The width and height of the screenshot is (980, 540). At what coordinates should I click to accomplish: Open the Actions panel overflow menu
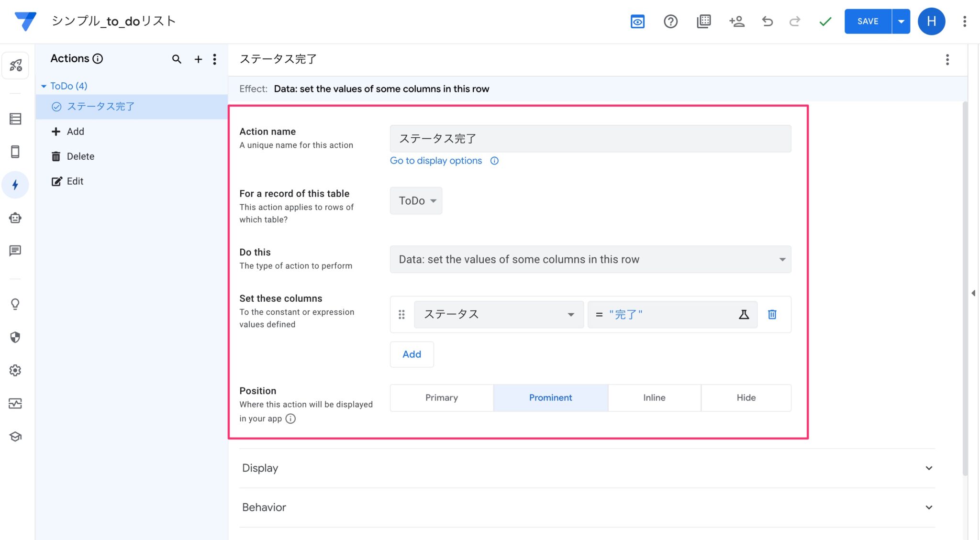click(x=214, y=59)
